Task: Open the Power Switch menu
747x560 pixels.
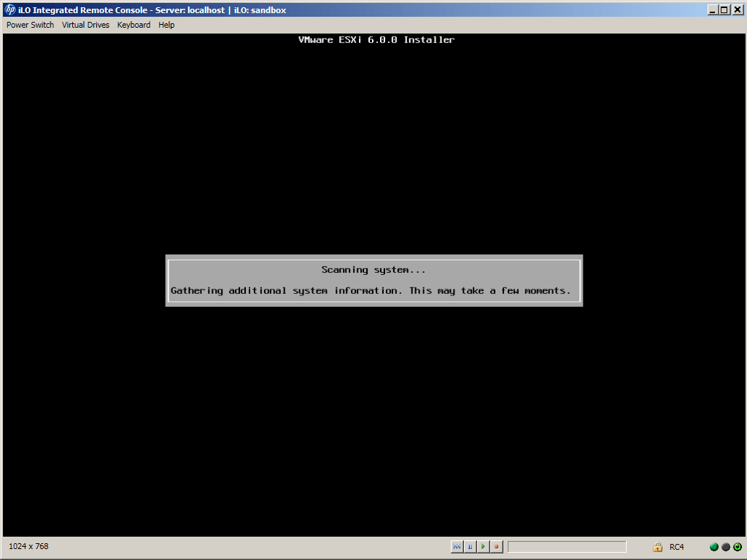Action: coord(30,25)
